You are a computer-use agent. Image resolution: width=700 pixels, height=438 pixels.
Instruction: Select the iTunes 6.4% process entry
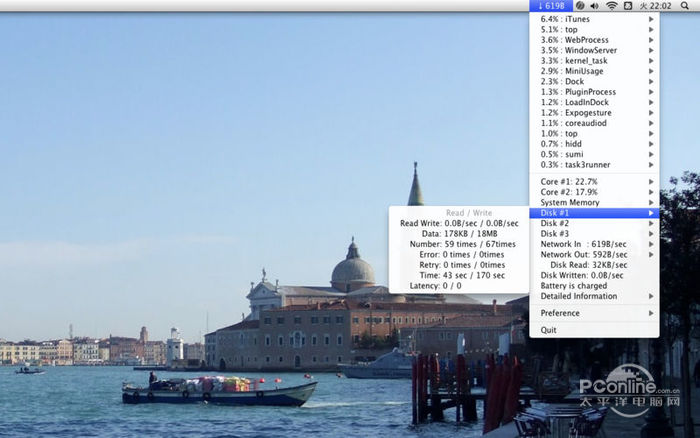tap(594, 19)
